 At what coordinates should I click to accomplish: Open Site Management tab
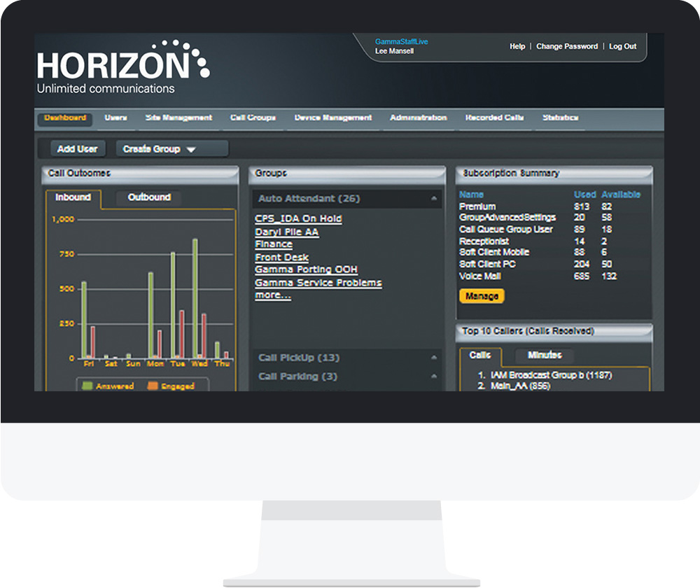coord(178,118)
